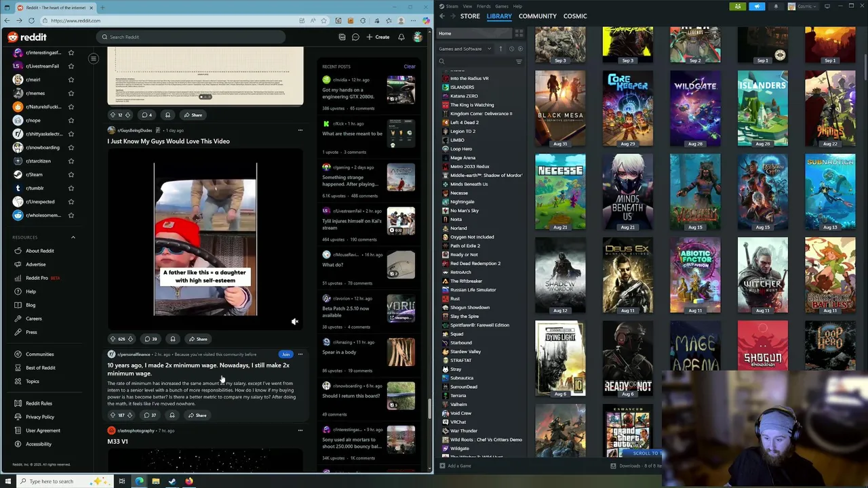Open Games menu in Steam
Image resolution: width=868 pixels, height=488 pixels.
[502, 6]
